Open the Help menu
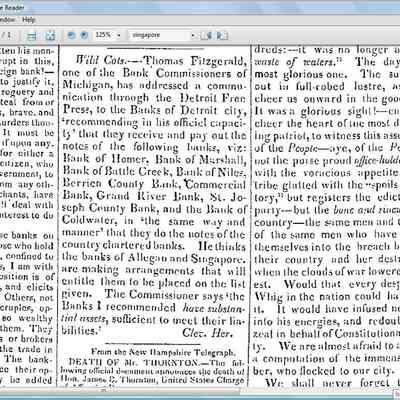Viewport: 400px width, 400px height. coord(29,20)
